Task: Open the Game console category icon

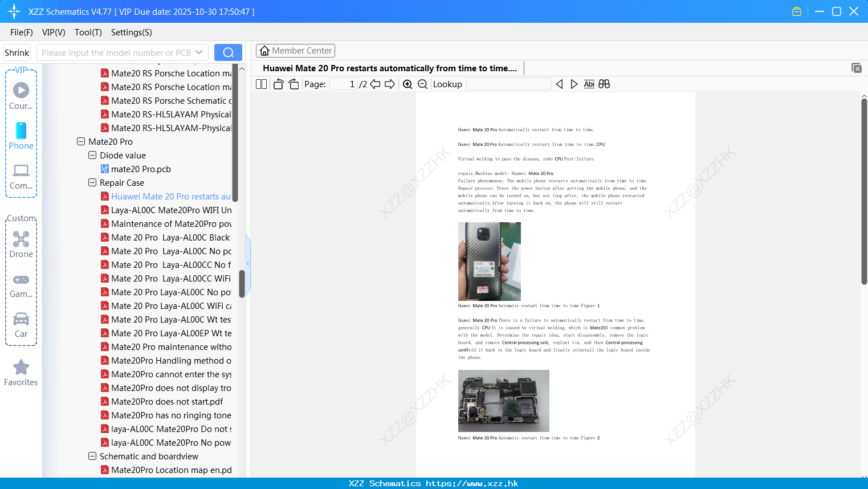Action: click(x=21, y=280)
